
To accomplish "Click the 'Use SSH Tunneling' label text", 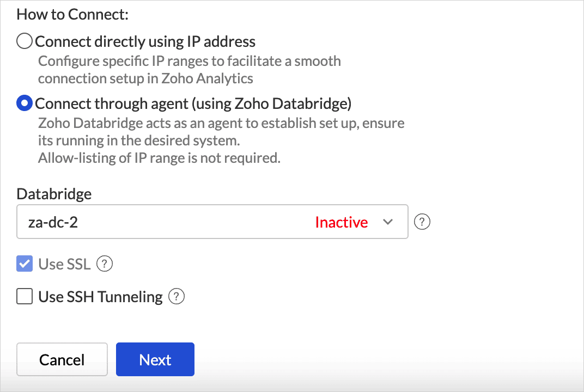I will pos(100,297).
